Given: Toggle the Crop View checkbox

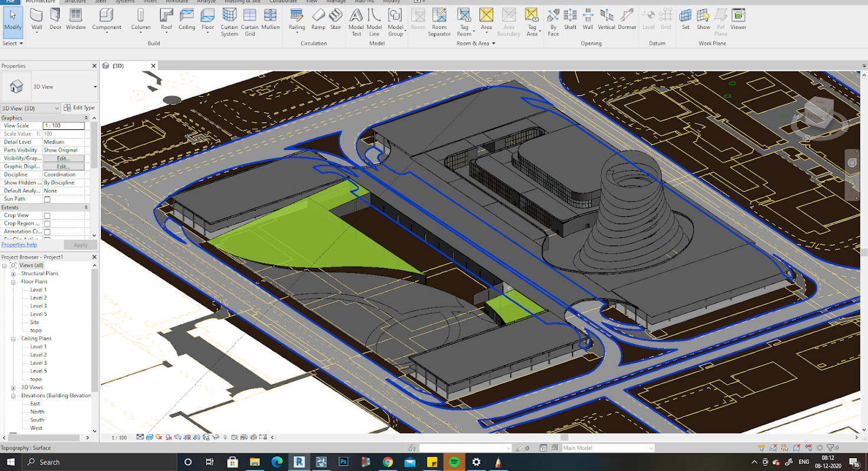Looking at the screenshot, I should [47, 215].
